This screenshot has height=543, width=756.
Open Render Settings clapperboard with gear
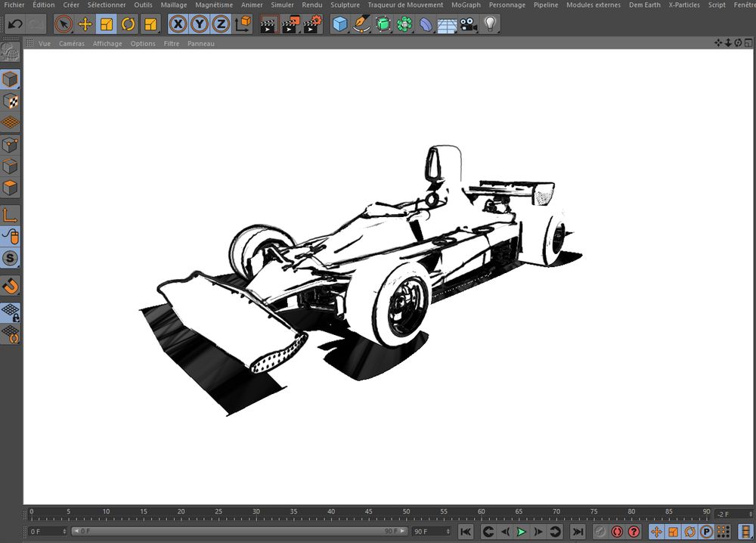(312, 24)
